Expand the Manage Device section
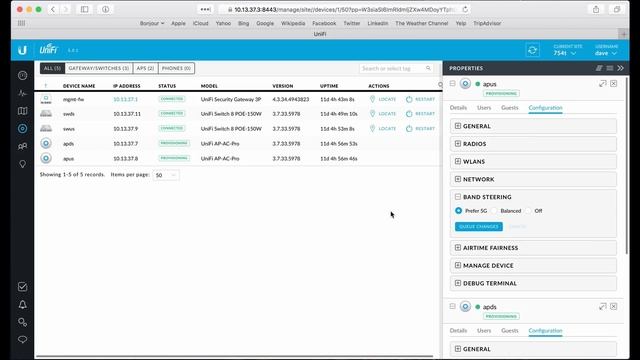640x360 pixels. 533,265
